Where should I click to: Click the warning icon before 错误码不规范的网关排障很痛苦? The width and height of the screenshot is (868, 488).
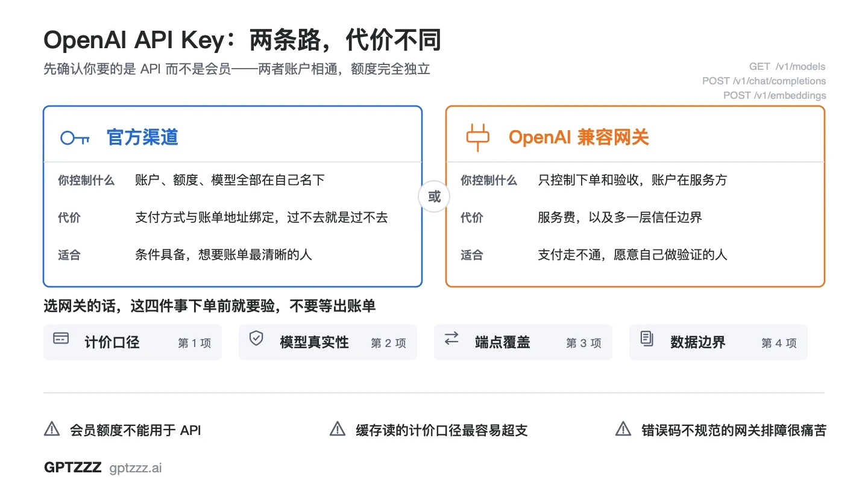(623, 430)
